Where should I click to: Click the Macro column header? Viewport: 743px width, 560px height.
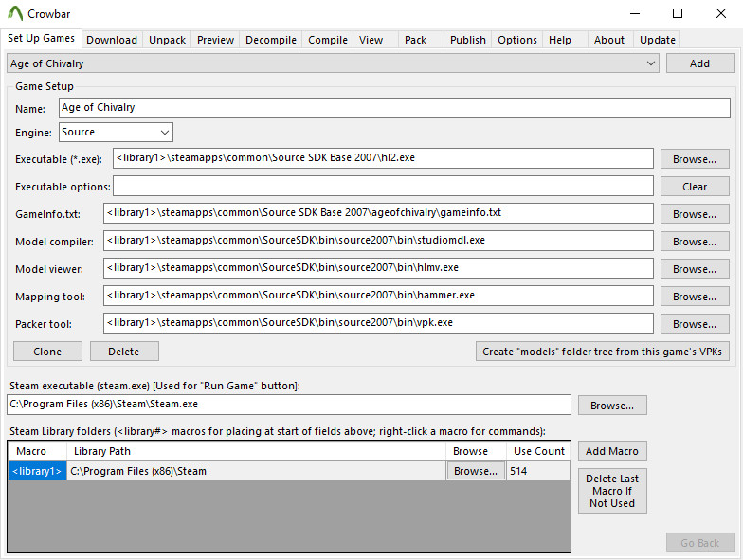37,451
